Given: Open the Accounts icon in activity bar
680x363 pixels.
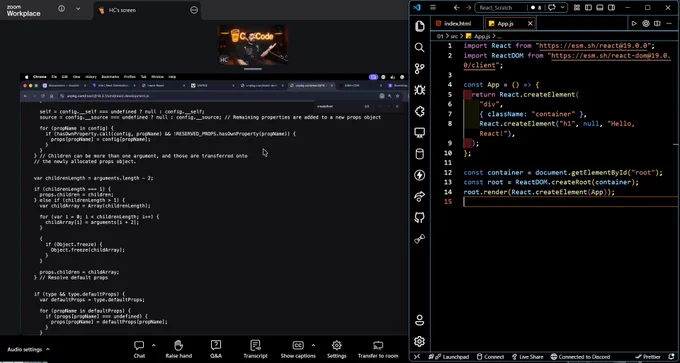Looking at the screenshot, I should coord(419,320).
